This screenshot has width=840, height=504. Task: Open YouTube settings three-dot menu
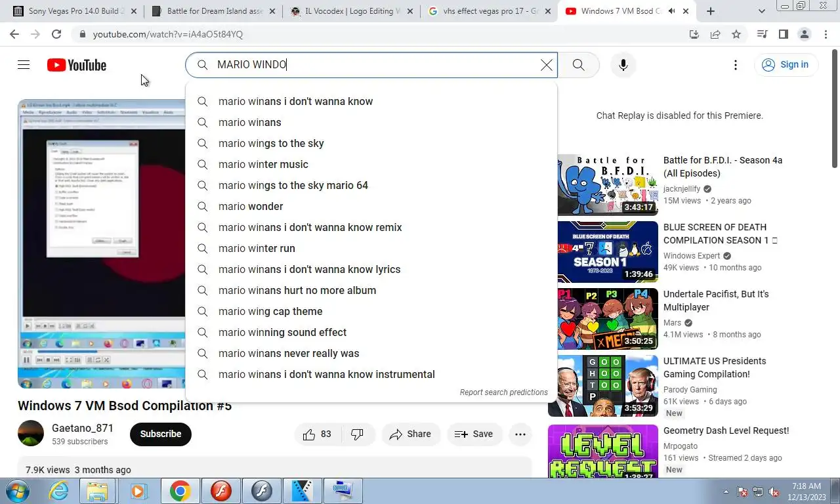pos(736,64)
